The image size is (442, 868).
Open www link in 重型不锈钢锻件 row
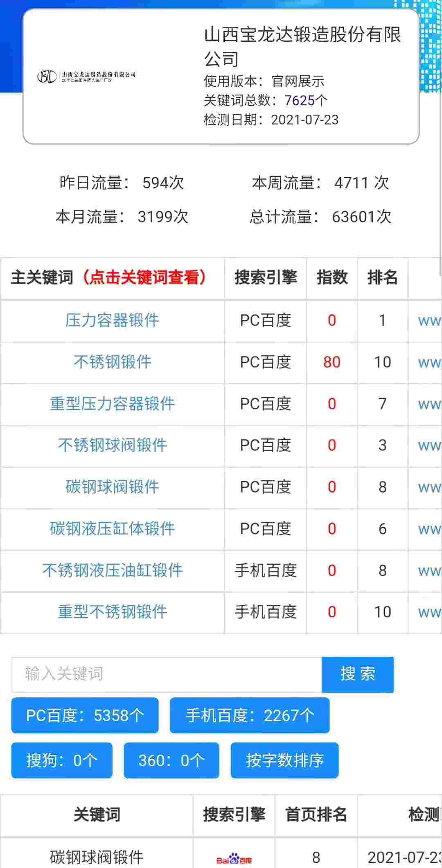[429, 613]
